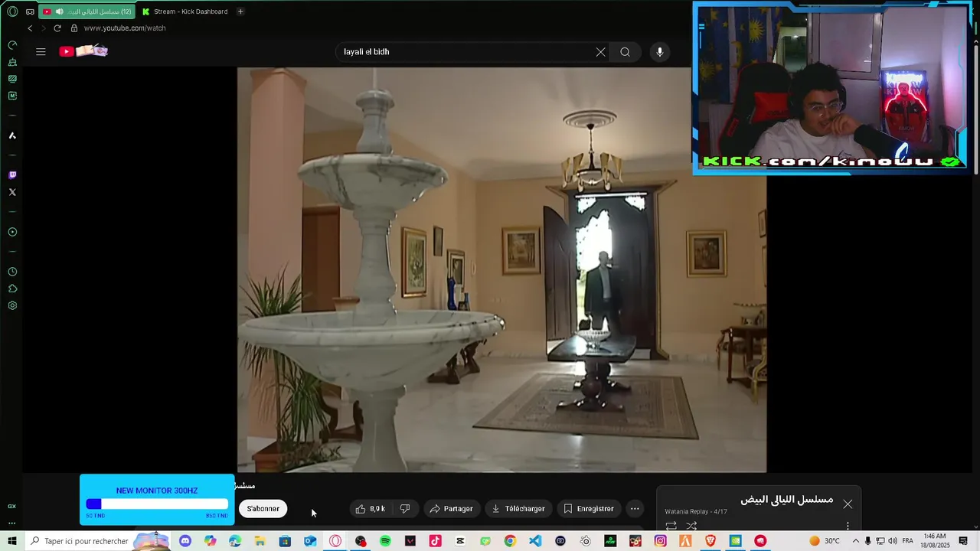
Task: Dislike the video with thumbs-down
Action: (x=405, y=509)
